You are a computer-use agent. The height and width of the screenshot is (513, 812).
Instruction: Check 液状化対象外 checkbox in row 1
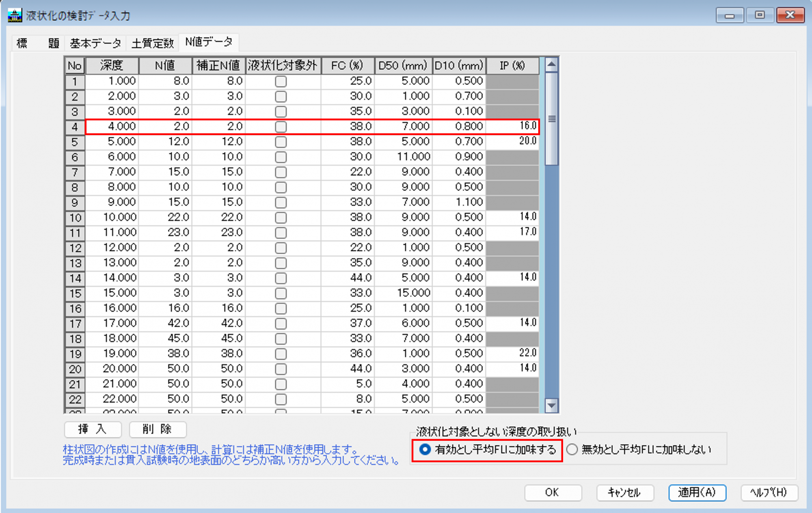[281, 81]
